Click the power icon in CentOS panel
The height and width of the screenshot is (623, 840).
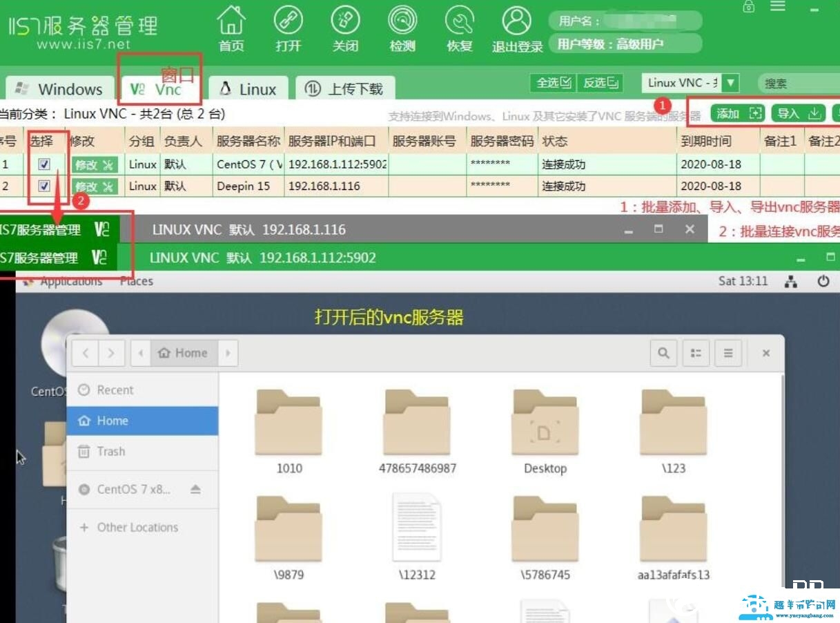coord(823,282)
